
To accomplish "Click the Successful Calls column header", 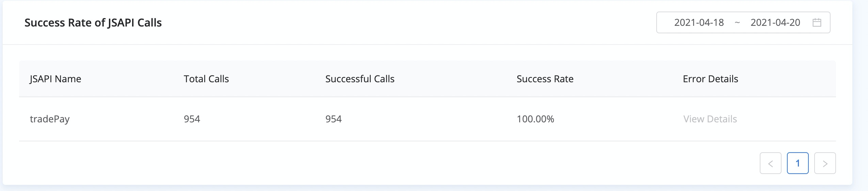I will 360,79.
